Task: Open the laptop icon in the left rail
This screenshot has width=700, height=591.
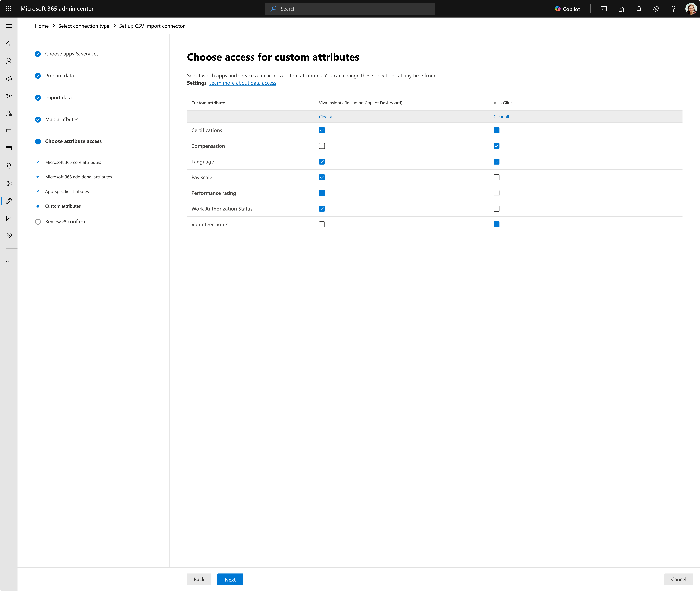Action: (x=9, y=131)
